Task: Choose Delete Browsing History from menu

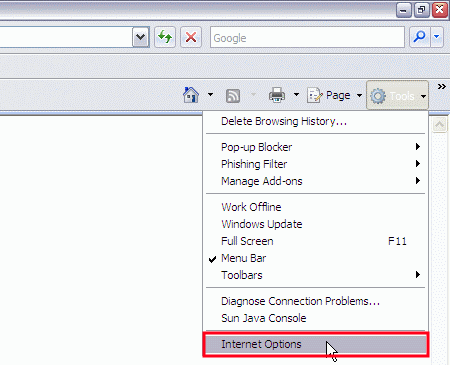Action: pyautogui.click(x=315, y=121)
